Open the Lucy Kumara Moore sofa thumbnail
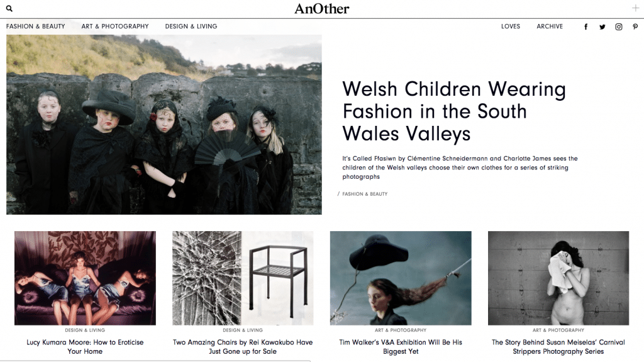This screenshot has height=362, width=644. coord(85,278)
